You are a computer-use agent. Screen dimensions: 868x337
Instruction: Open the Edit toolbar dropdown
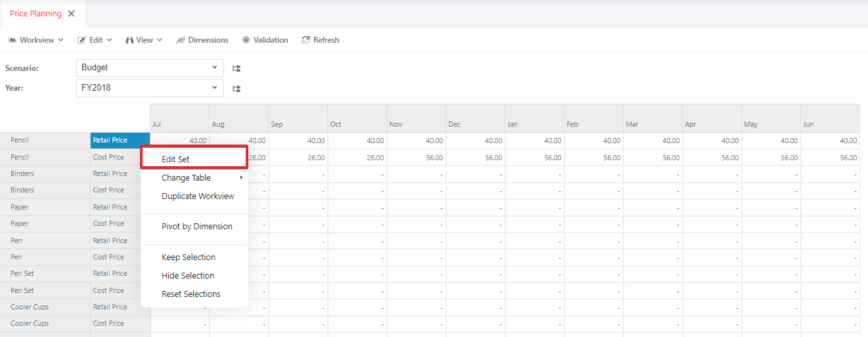pos(95,40)
